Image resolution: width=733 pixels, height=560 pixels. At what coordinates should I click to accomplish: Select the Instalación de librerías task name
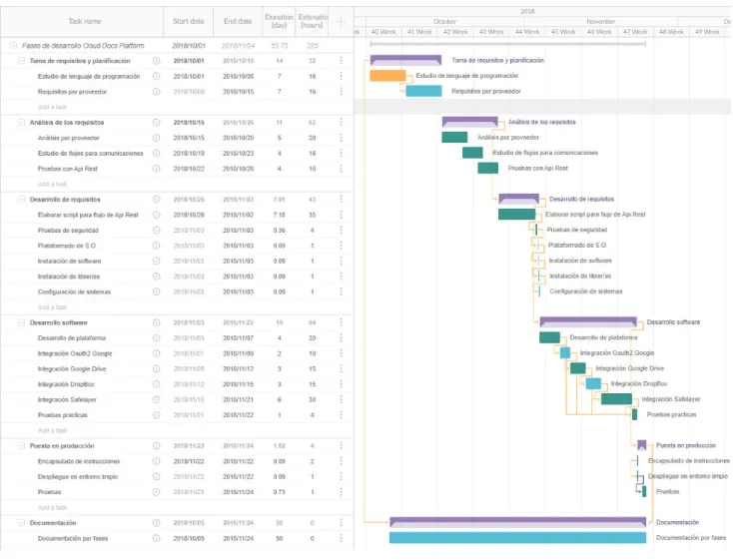click(69, 277)
